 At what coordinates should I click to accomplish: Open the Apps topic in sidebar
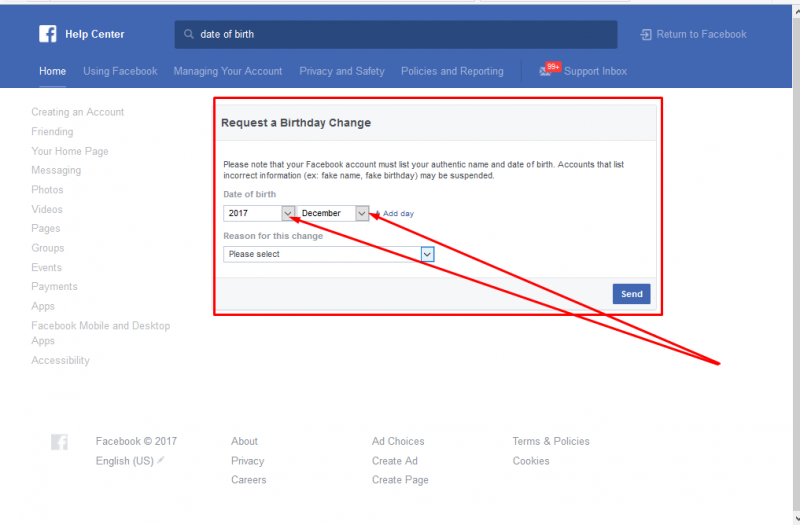coord(43,306)
